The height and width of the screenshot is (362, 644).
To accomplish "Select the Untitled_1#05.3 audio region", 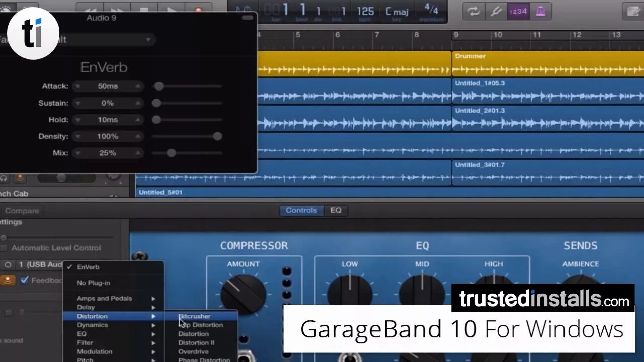I will coord(548,91).
